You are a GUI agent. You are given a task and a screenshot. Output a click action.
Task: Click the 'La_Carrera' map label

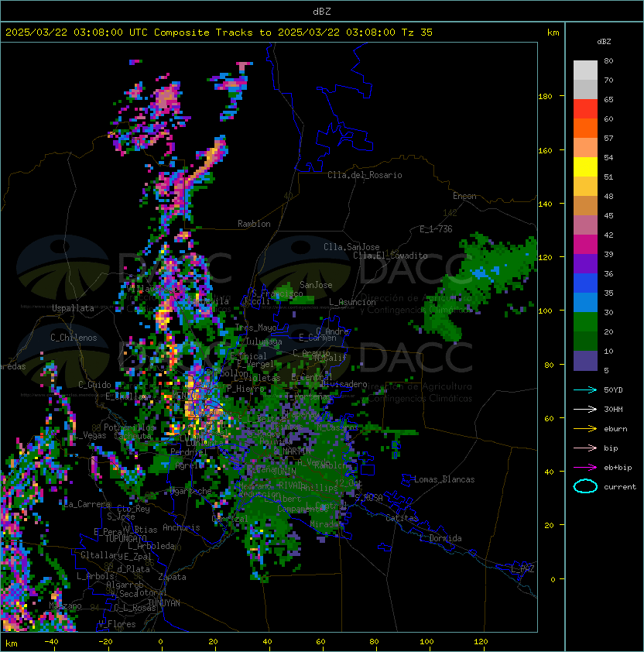(87, 504)
